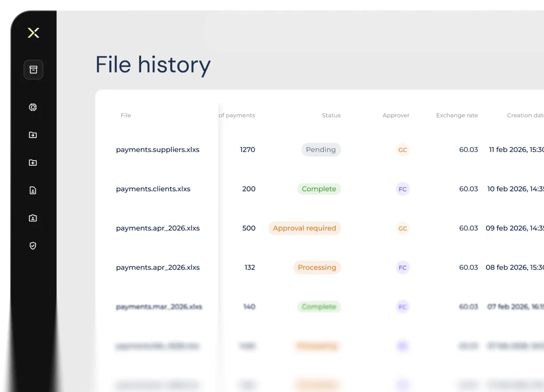
Task: Click exchange rate 60.03 in Approval required row
Action: coord(468,228)
